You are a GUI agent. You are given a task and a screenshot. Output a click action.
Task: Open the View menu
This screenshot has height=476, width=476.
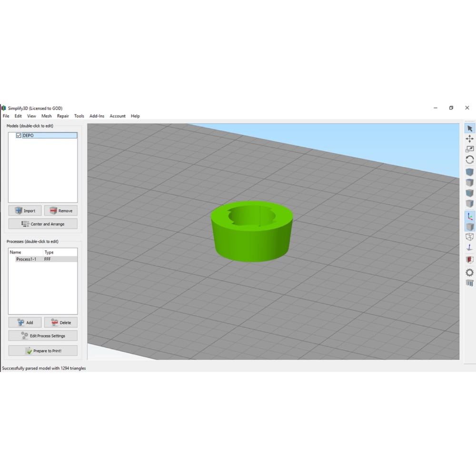31,116
